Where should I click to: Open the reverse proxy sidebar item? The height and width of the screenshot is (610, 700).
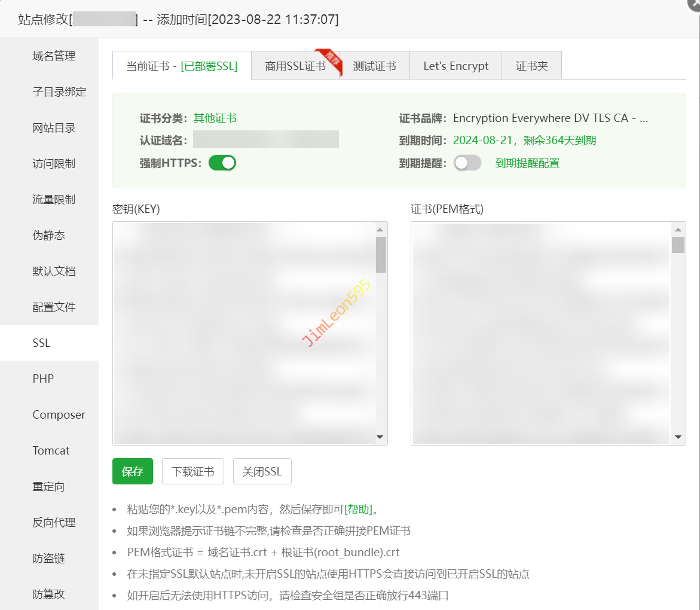[x=54, y=522]
